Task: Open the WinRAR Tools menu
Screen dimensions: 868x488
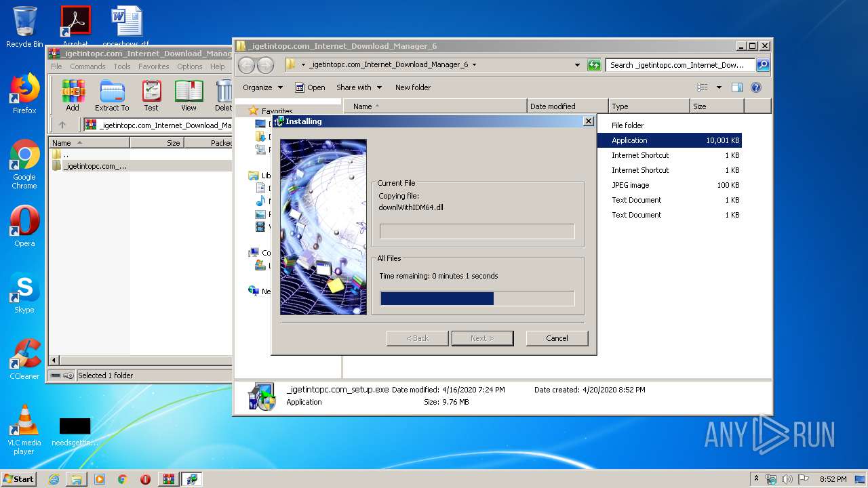Action: pos(122,66)
